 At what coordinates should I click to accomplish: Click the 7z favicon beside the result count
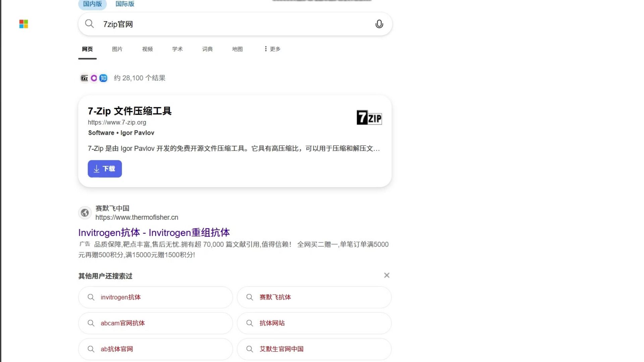coord(84,78)
